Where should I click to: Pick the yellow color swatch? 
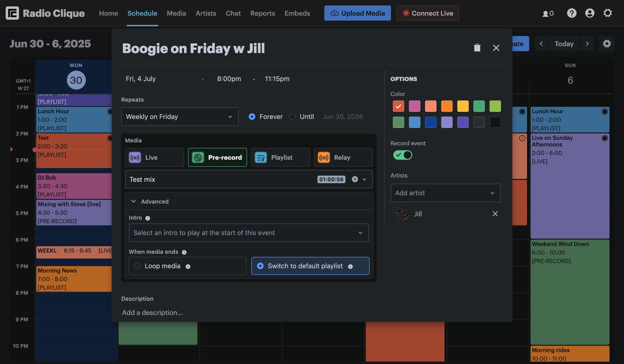(463, 106)
